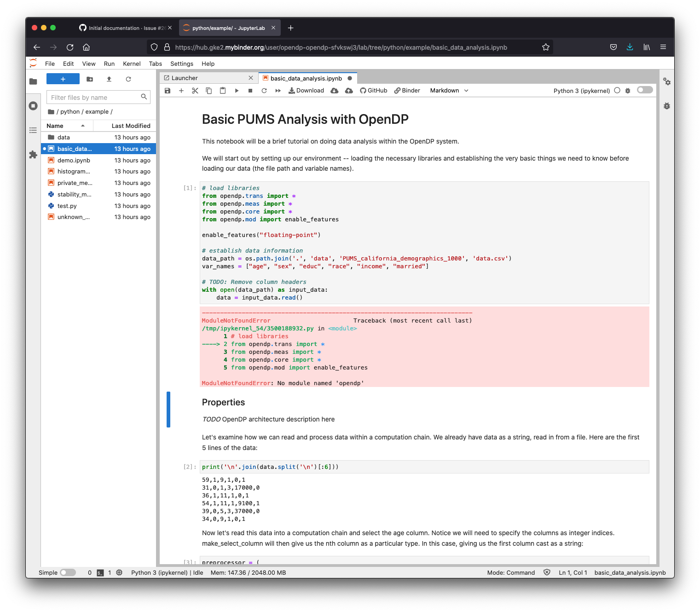Screen dimensions: 700x612
Task: Upload files using the upload arrow icon
Action: pos(109,79)
